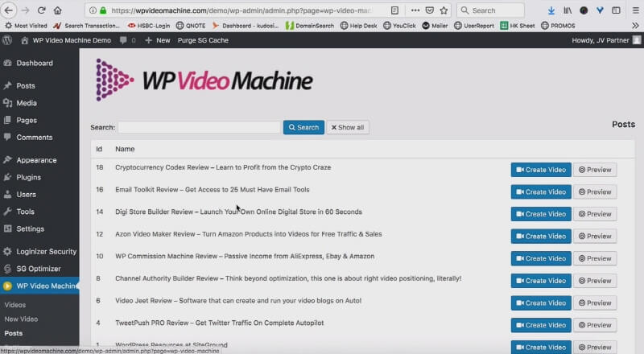Bookmark this page with the star icon
Image resolution: width=644 pixels, height=354 pixels.
point(444,10)
